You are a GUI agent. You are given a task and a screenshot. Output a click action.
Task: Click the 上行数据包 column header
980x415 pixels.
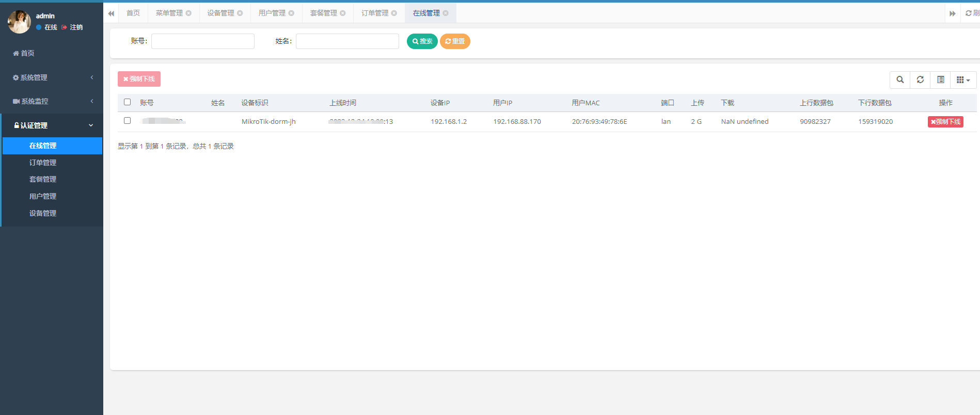816,103
